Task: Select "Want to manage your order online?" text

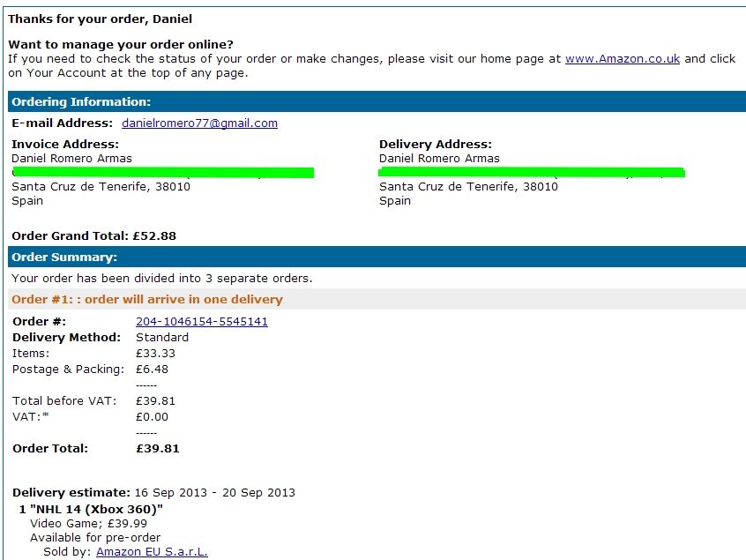Action: coord(121,44)
